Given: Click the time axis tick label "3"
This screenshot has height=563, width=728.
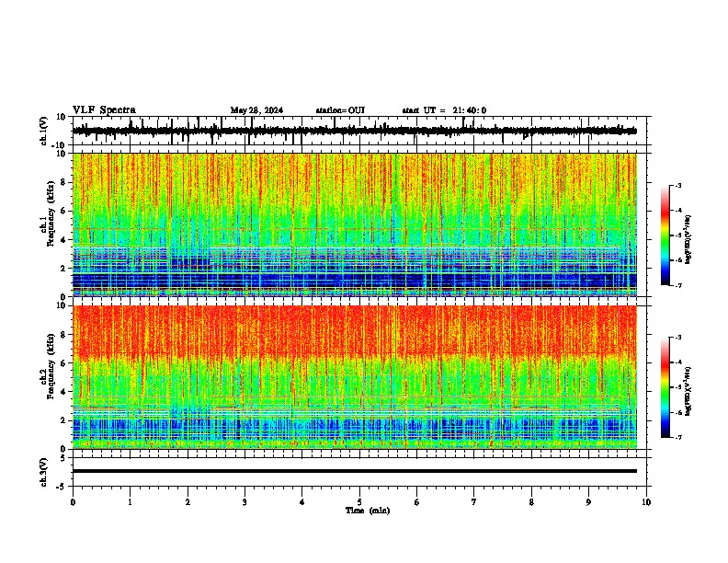Looking at the screenshot, I should coord(245,502).
